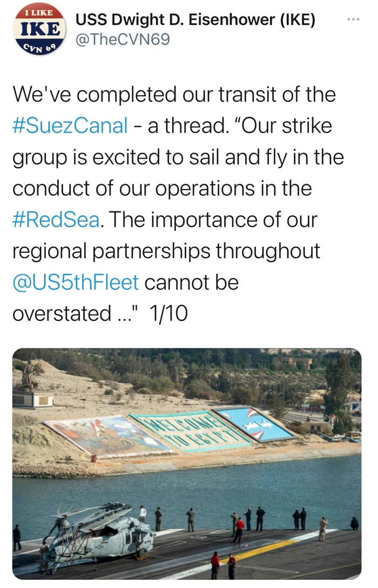Click the USS Dwight D. Eisenhower display name

pyautogui.click(x=195, y=21)
